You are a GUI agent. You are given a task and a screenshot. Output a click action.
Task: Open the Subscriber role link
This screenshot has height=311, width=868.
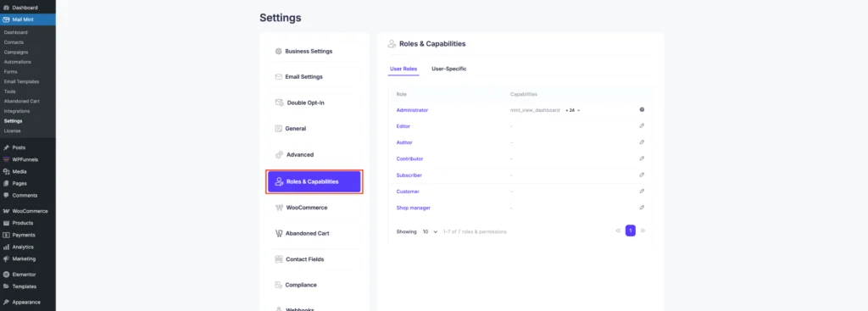(409, 175)
